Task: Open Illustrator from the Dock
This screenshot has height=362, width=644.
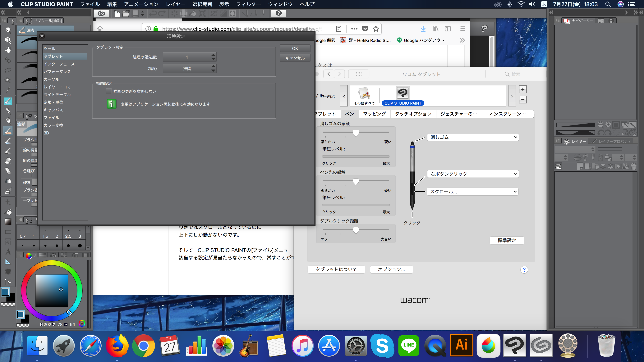Action: click(462, 345)
